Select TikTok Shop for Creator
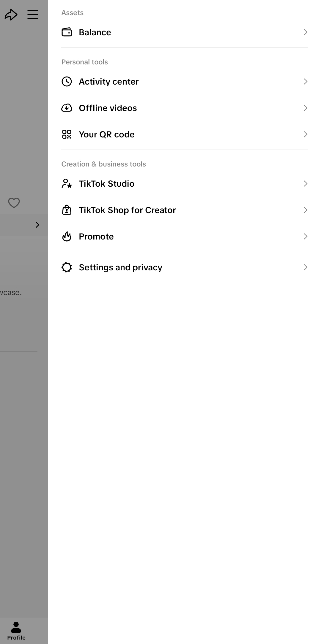 tap(184, 210)
